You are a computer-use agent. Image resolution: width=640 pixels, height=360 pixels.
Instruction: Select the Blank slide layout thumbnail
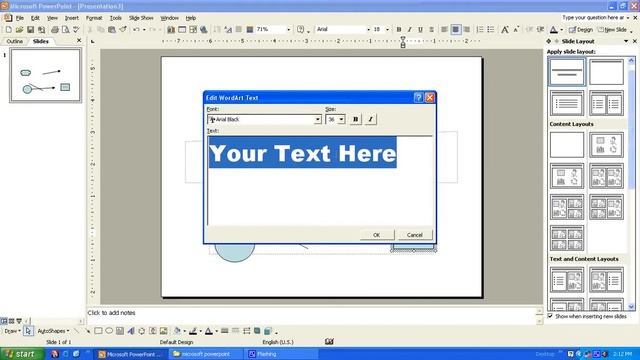(x=567, y=144)
